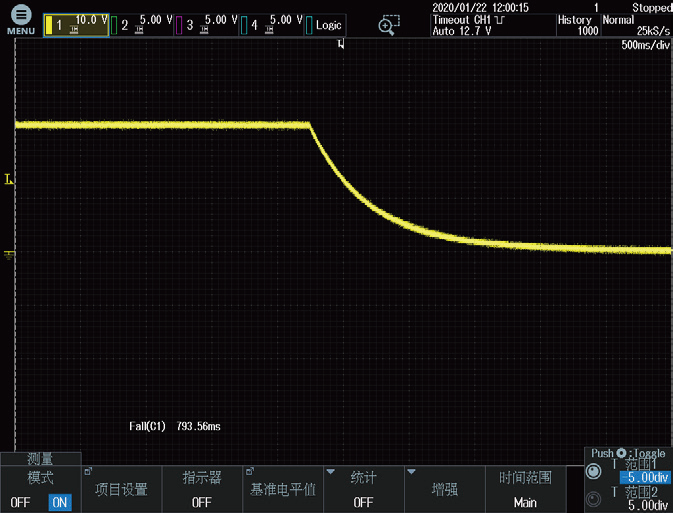Expand the 增强 enhanced menu
Viewport: 673px width, 513px height.
pyautogui.click(x=444, y=489)
